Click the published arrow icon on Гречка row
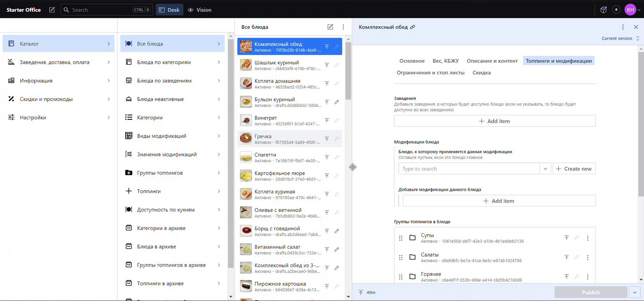 click(327, 139)
